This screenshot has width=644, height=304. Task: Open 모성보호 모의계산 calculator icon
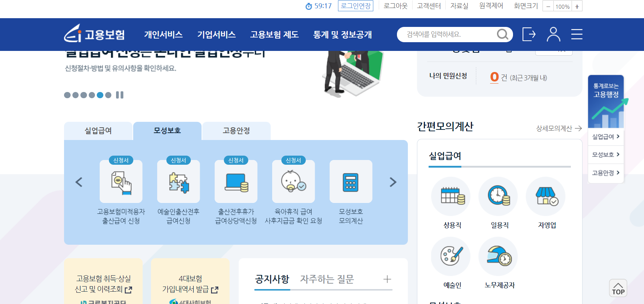coord(351,181)
